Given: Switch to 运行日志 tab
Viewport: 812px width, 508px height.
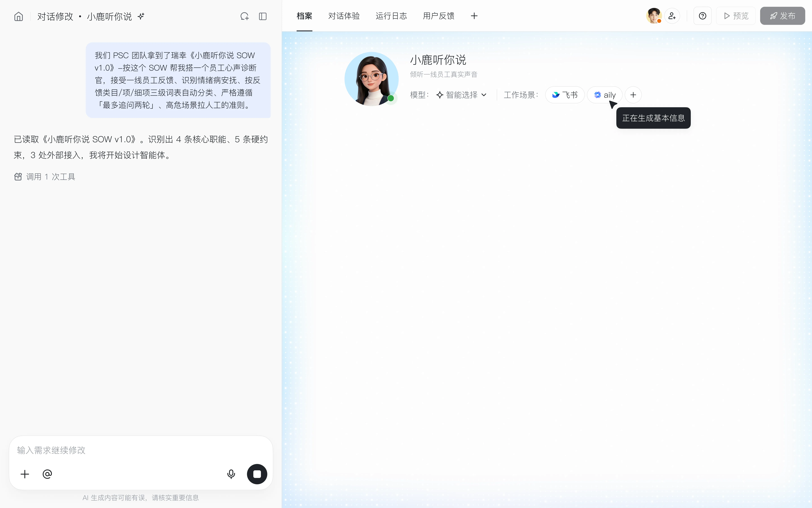Looking at the screenshot, I should click(391, 16).
